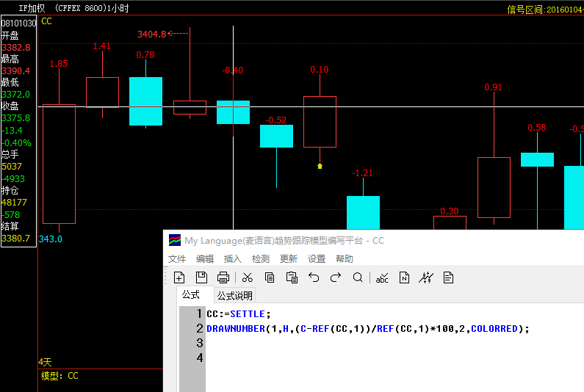
Task: Select the 公式 tab
Action: tap(191, 295)
